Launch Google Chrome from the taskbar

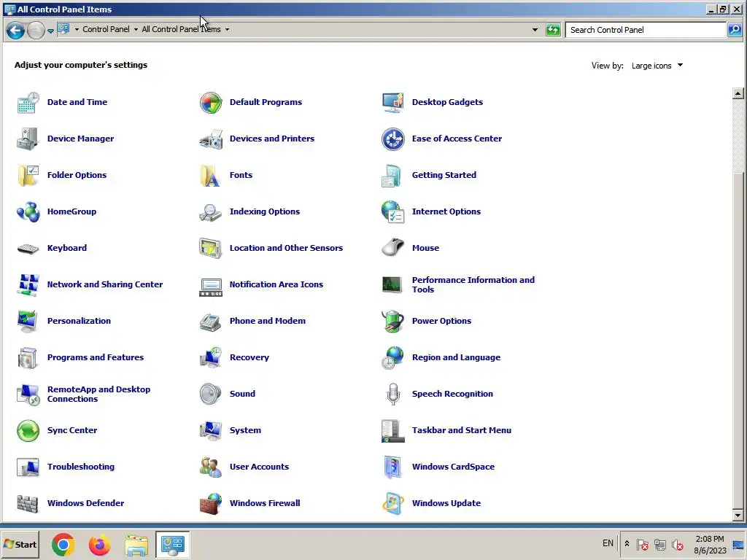point(63,544)
